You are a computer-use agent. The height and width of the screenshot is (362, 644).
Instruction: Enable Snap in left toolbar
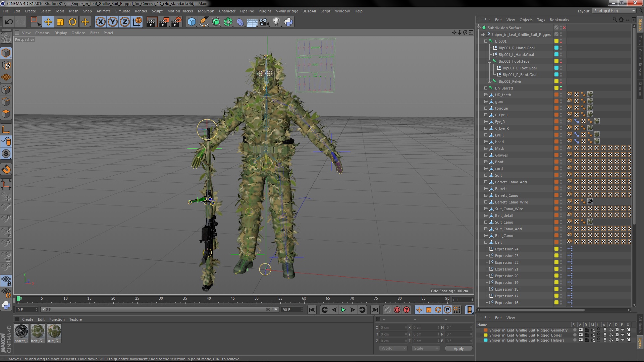[6, 169]
